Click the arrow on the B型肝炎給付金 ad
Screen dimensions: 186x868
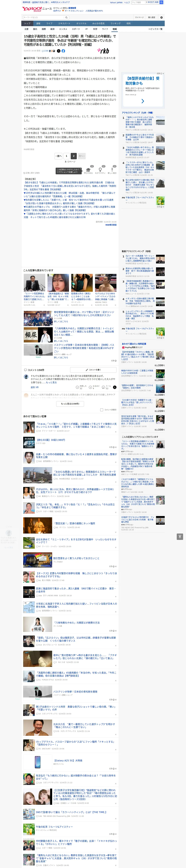143,101
